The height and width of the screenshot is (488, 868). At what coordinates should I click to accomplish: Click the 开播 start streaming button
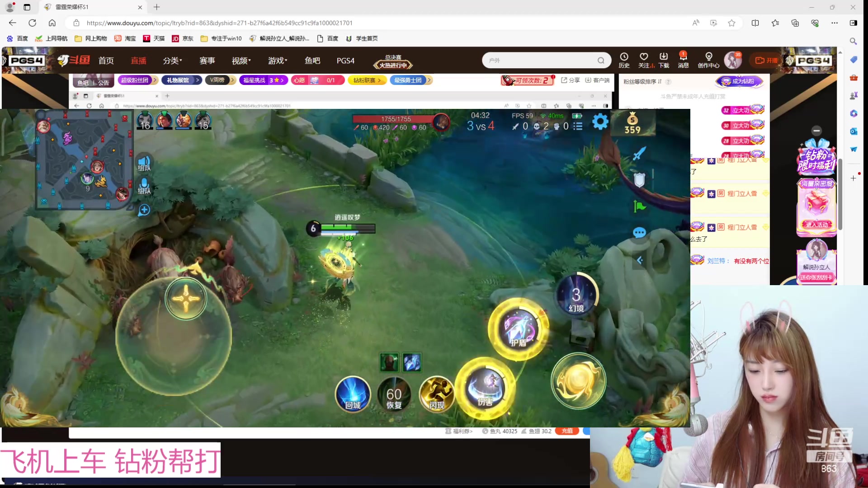(x=766, y=60)
